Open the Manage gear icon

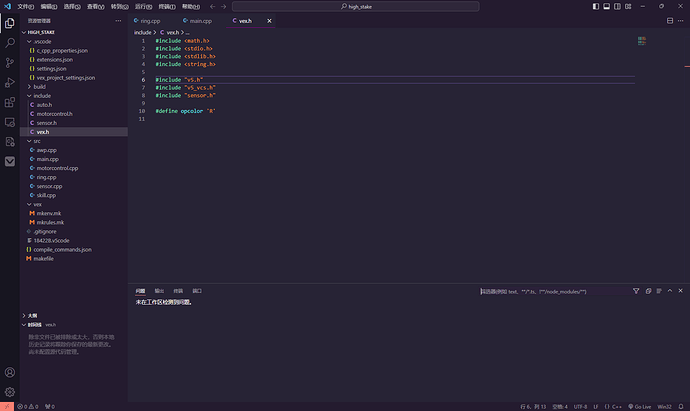[10, 392]
